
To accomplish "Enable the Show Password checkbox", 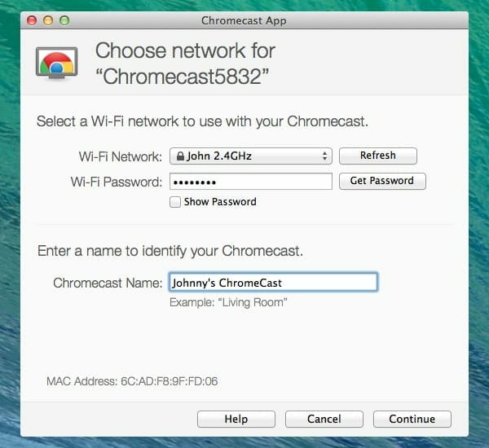I will tap(175, 202).
